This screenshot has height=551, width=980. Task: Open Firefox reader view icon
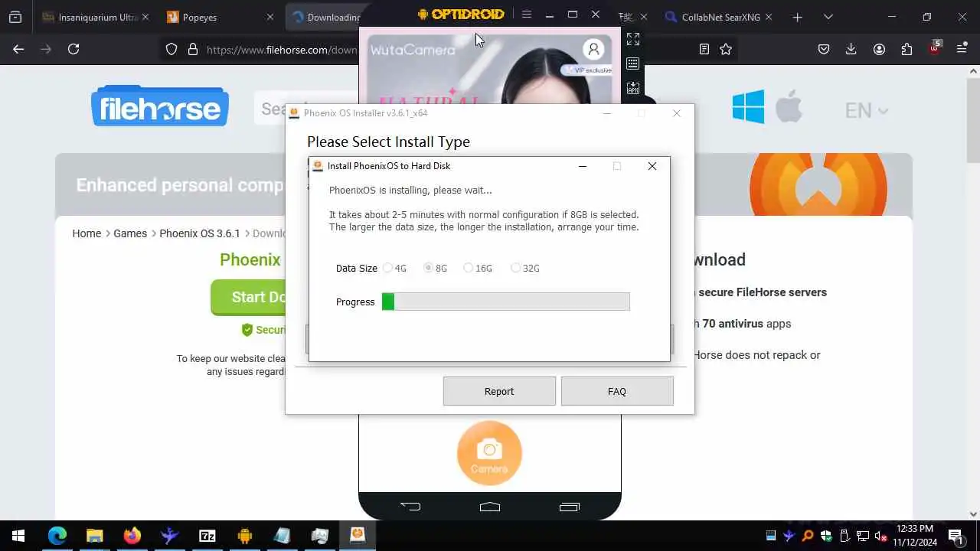pos(704,49)
